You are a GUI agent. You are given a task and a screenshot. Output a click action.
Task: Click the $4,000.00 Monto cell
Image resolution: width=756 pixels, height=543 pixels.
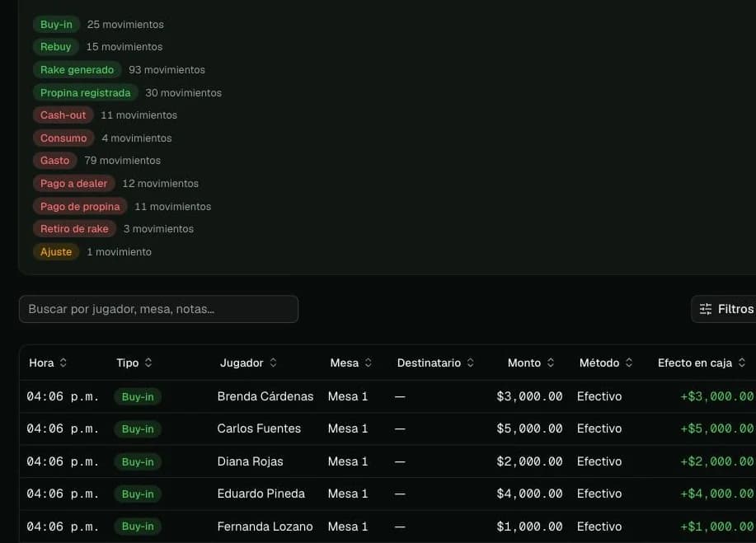point(529,494)
